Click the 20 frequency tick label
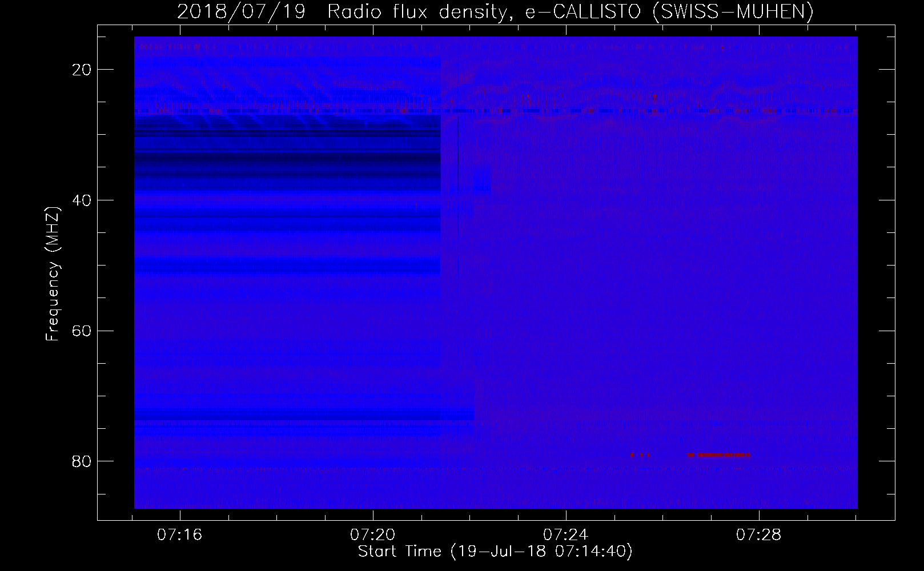924x571 pixels. tap(82, 70)
